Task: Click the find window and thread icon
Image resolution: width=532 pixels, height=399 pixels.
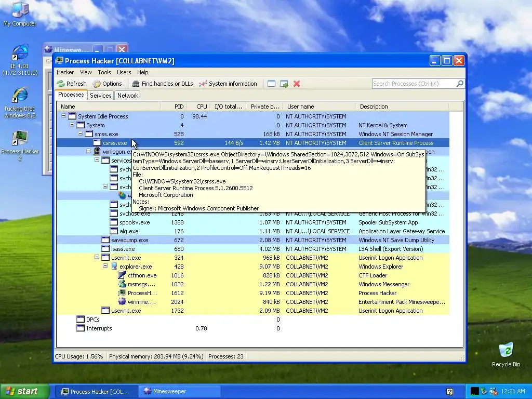Action: [284, 84]
